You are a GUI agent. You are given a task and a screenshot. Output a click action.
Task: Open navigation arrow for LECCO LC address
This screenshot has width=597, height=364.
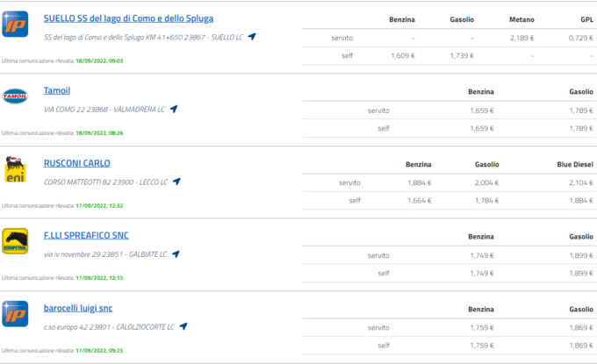[177, 182]
